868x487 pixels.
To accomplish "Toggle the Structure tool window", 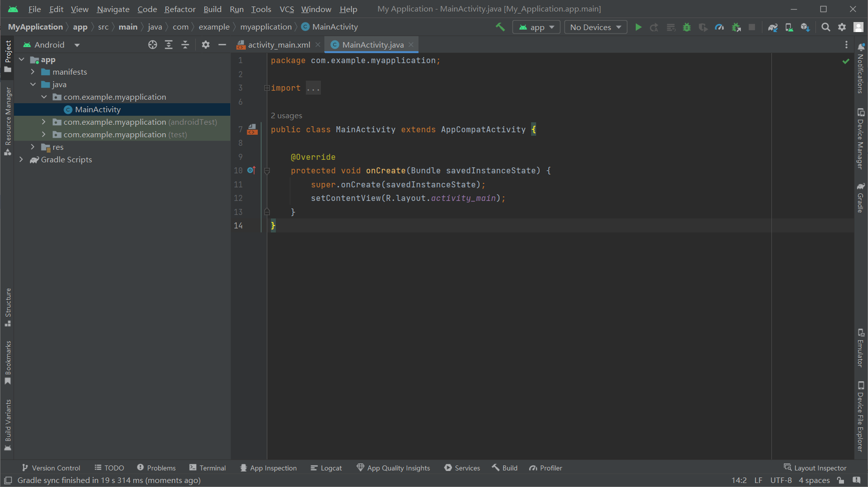I will click(x=8, y=307).
